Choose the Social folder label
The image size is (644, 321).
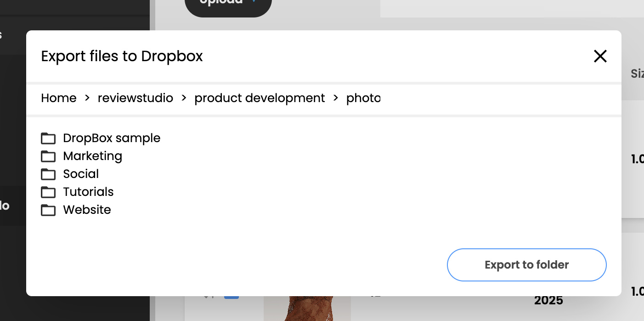coord(81,174)
